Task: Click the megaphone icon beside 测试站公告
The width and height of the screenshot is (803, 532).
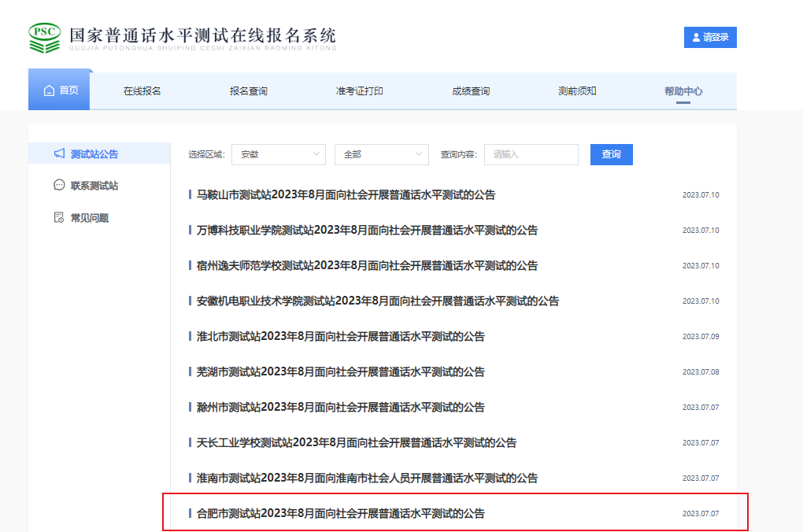Action: coord(59,154)
